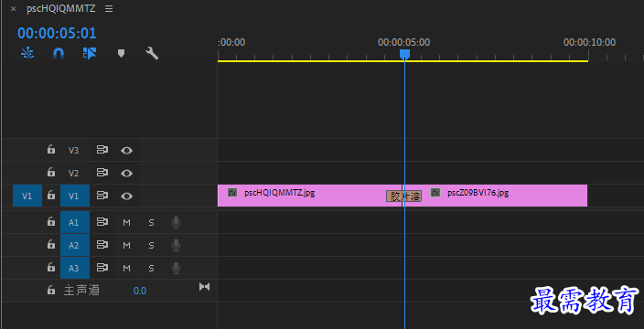Screen dimensions: 644x329
Task: Toggle lock on track V3
Action: click(x=51, y=150)
